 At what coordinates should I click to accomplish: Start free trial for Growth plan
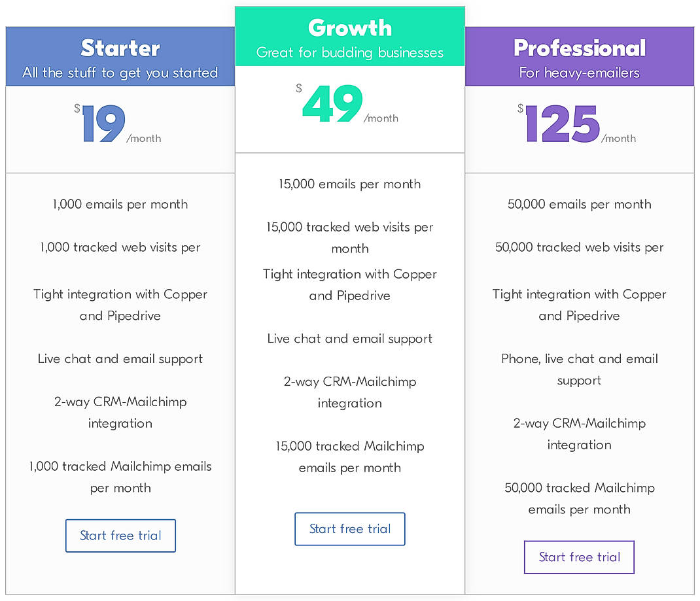(x=350, y=529)
